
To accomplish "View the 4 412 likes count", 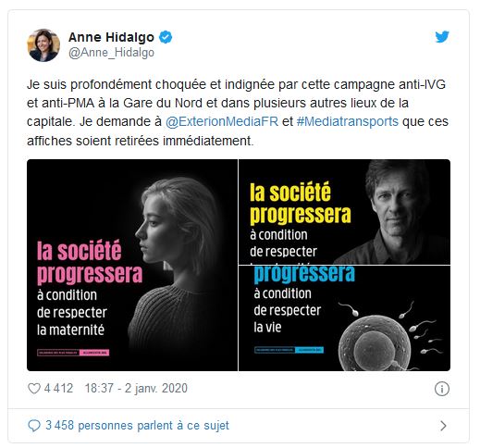I will [x=58, y=388].
